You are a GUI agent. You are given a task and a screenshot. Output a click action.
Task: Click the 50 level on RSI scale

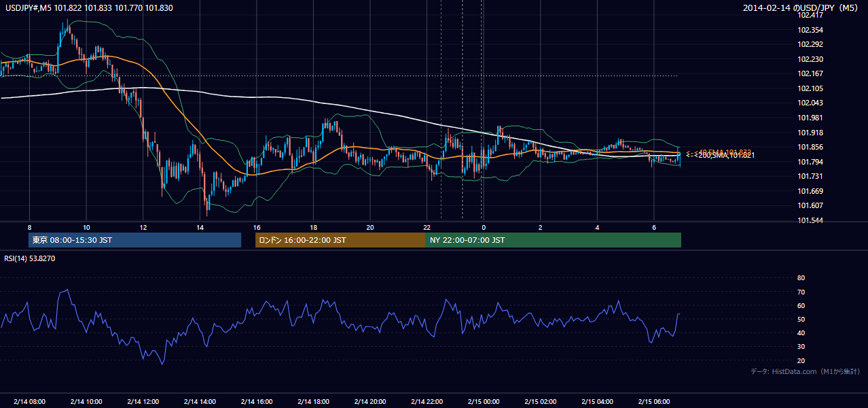(x=801, y=319)
